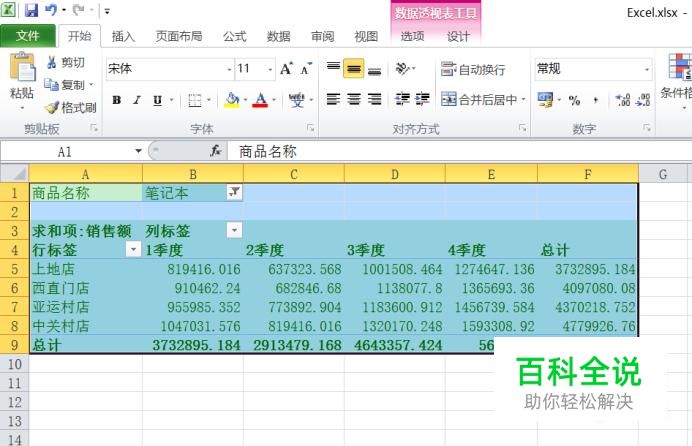Open 列标签 column labels dropdown
This screenshot has height=446, width=692.
click(x=234, y=230)
